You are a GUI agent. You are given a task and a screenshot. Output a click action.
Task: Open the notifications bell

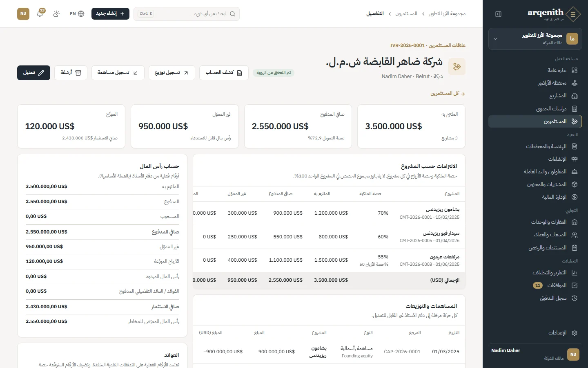[40, 13]
